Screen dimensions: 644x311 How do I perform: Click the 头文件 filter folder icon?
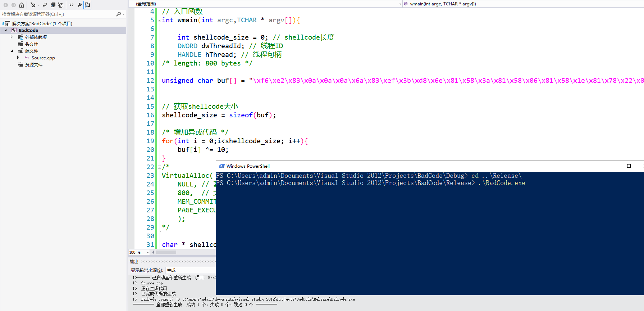[x=20, y=44]
